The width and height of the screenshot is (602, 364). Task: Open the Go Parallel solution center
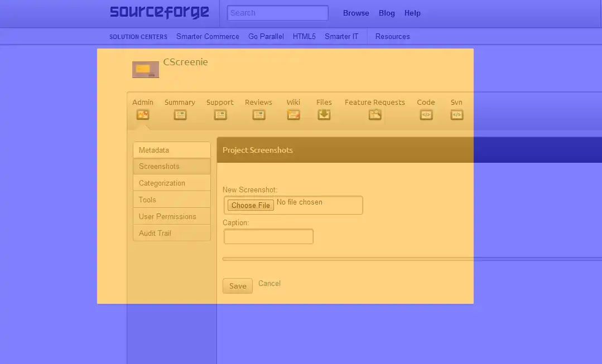tap(266, 36)
